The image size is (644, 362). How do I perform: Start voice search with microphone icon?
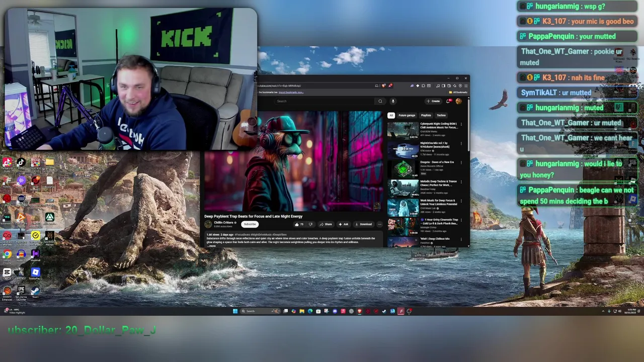point(393,101)
